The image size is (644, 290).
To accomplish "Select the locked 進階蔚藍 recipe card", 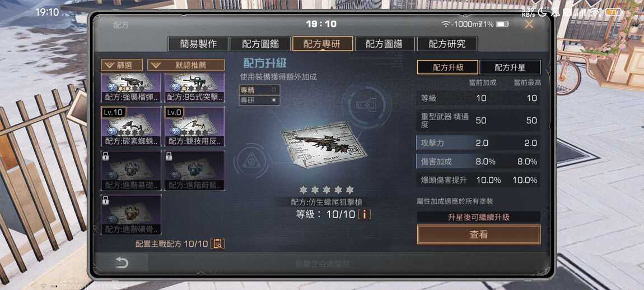I will [194, 171].
